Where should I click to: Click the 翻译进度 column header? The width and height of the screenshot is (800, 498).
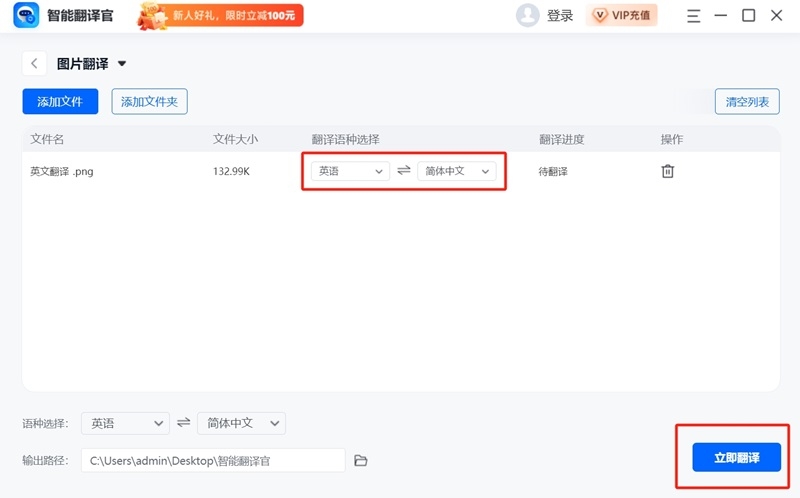point(562,139)
